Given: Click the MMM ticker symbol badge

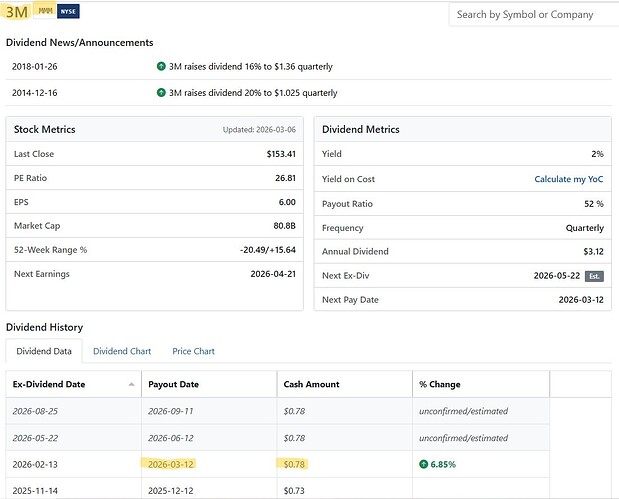Looking at the screenshot, I should pyautogui.click(x=45, y=11).
